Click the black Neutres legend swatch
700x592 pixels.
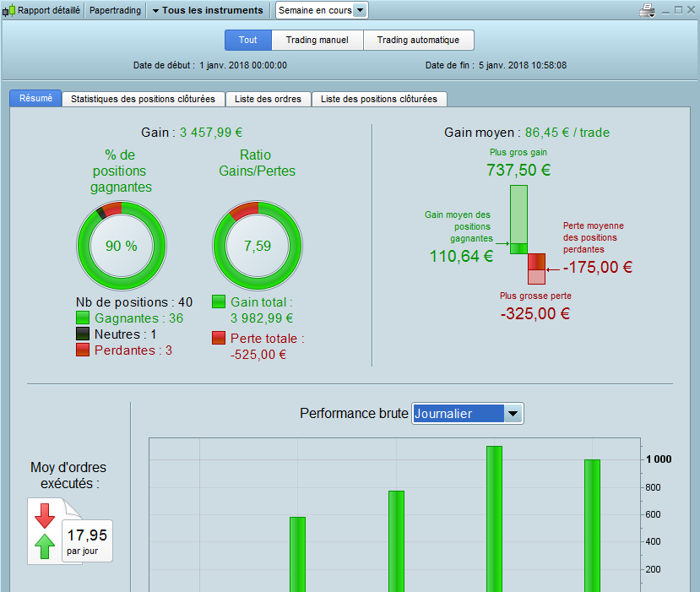tap(83, 334)
